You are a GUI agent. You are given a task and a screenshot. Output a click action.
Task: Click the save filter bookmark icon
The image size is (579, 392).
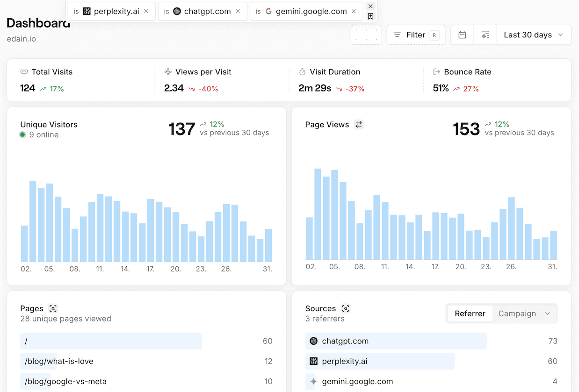(371, 16)
